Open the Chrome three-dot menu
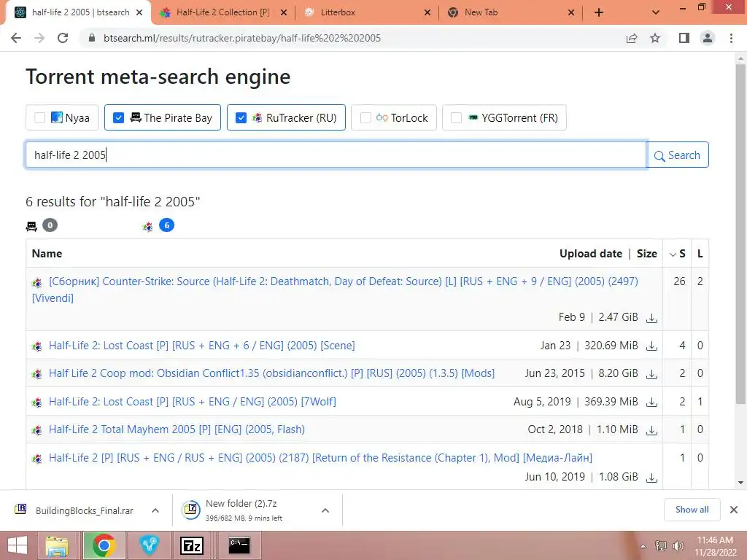Viewport: 747px width, 560px height. pos(731,38)
